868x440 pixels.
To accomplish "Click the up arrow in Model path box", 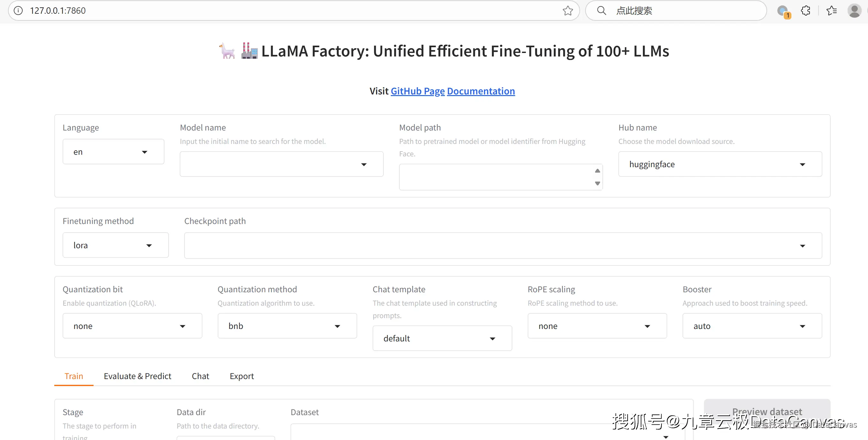I will pos(597,171).
